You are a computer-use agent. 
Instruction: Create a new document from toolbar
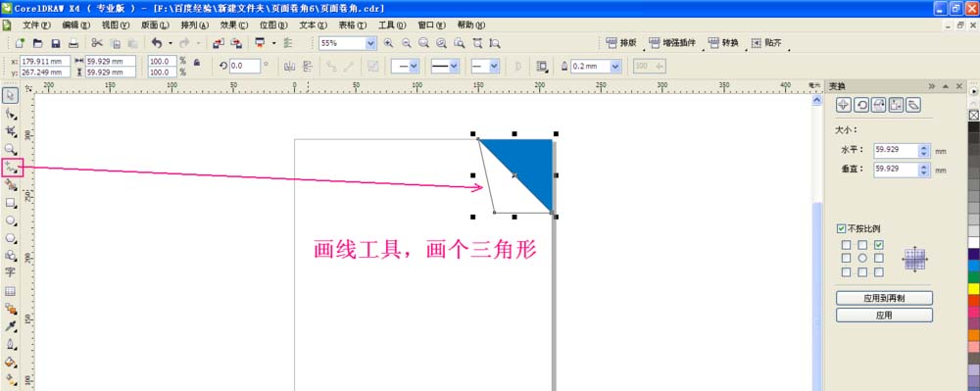coord(20,43)
